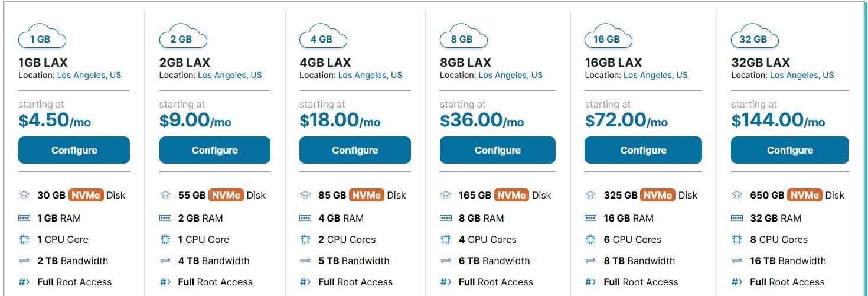Configure the 4GB LAX plan
Image resolution: width=868 pixels, height=296 pixels.
point(355,150)
